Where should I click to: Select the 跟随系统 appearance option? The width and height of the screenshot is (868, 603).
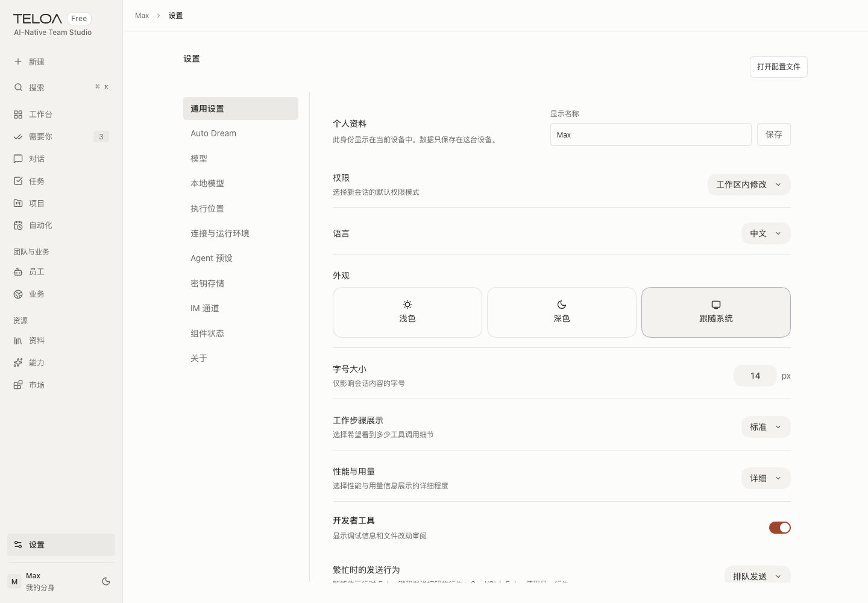(x=716, y=312)
